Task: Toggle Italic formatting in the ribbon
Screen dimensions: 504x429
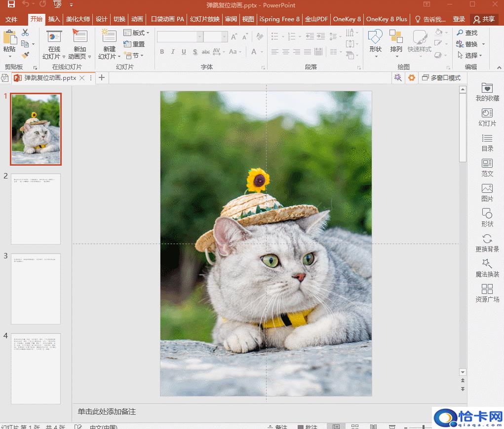Action: [x=173, y=52]
